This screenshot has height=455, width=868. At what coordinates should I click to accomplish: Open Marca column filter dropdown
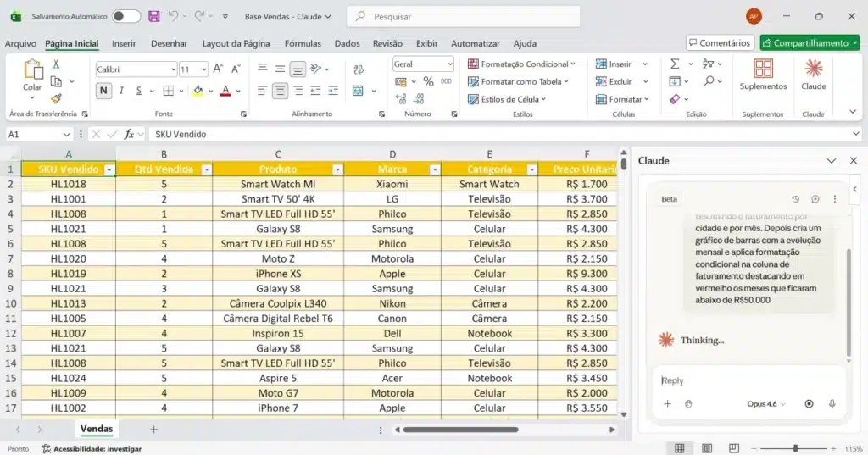[435, 170]
